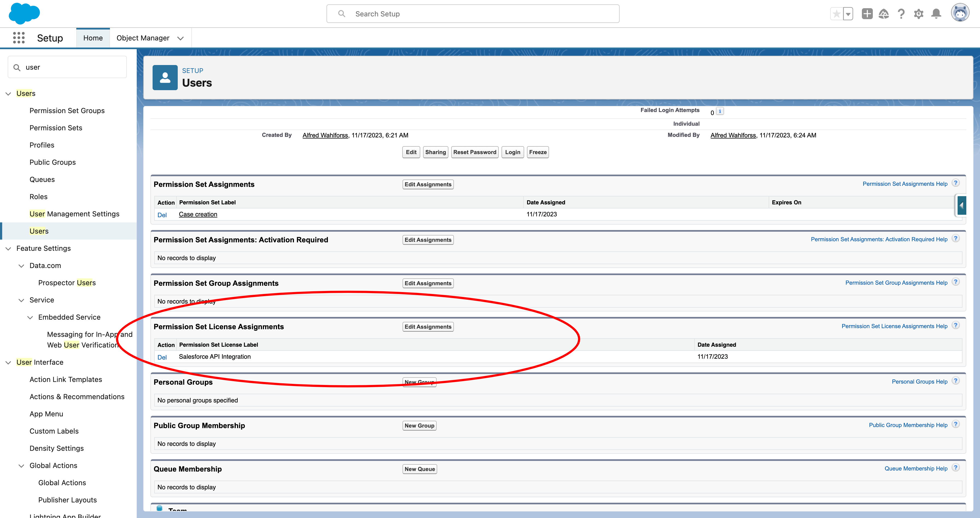Delete the Case creation permission set assignment

click(x=162, y=215)
